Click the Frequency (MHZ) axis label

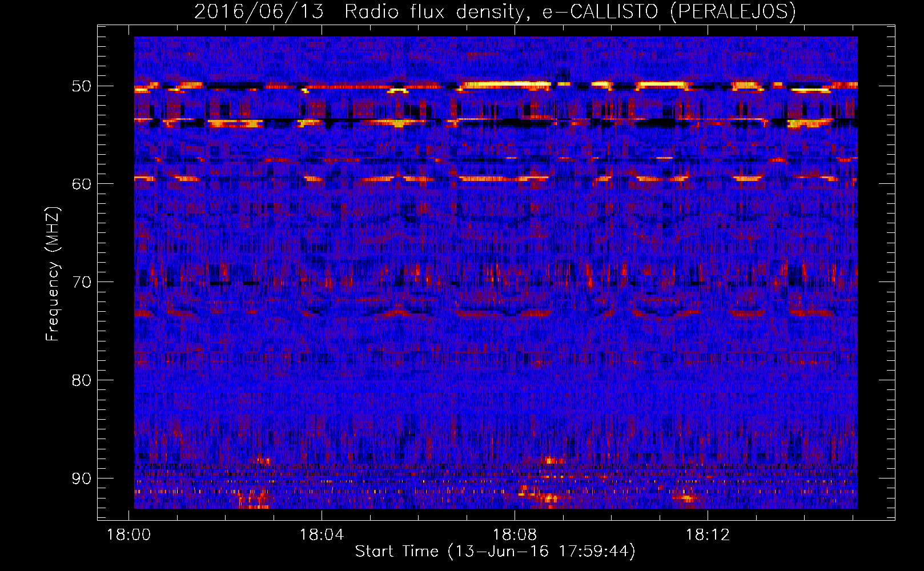[x=53, y=274]
